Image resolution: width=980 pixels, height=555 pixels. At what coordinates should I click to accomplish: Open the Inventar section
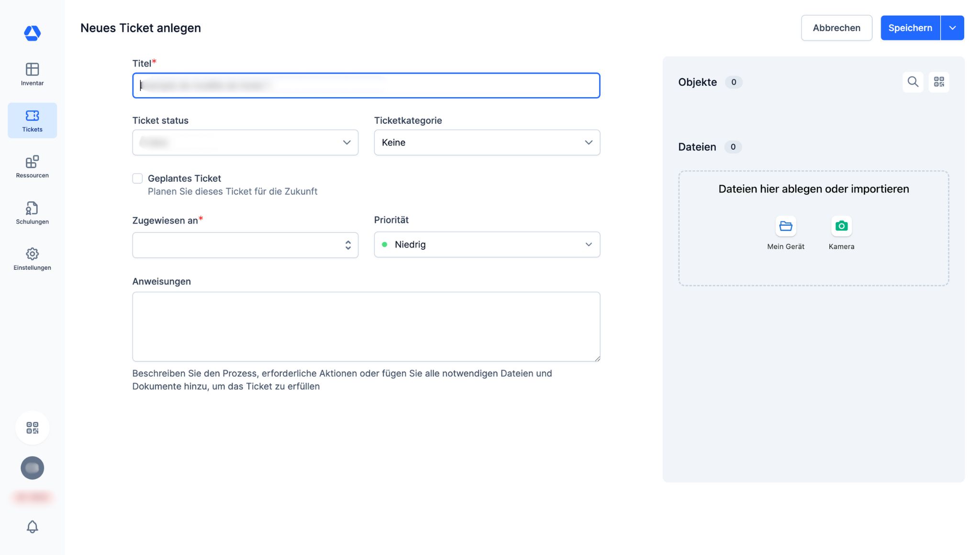[32, 74]
